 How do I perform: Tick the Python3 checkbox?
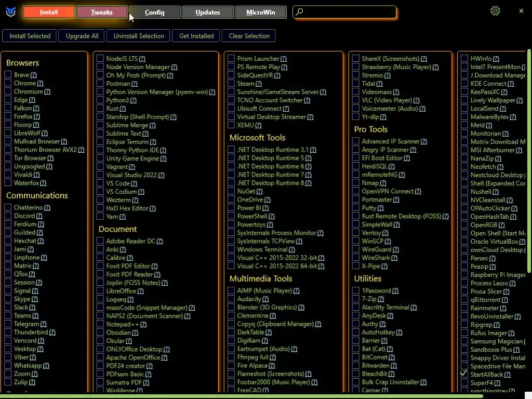click(100, 100)
